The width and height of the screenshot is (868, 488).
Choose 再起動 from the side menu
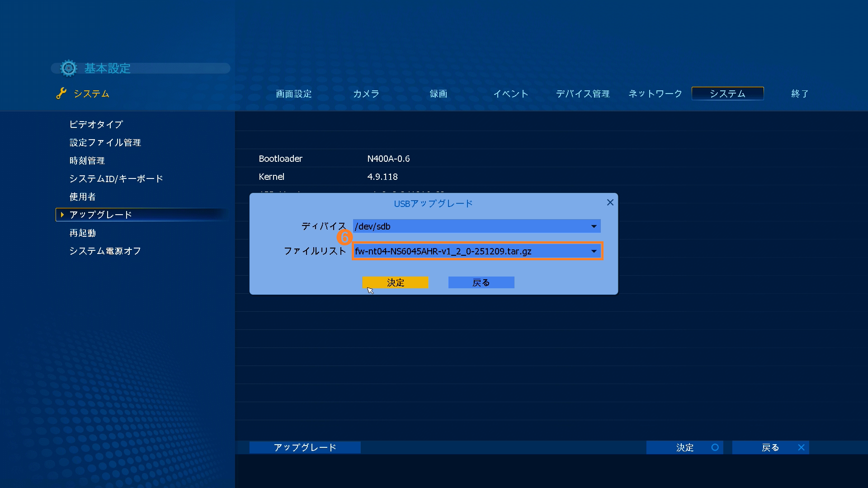(x=82, y=233)
